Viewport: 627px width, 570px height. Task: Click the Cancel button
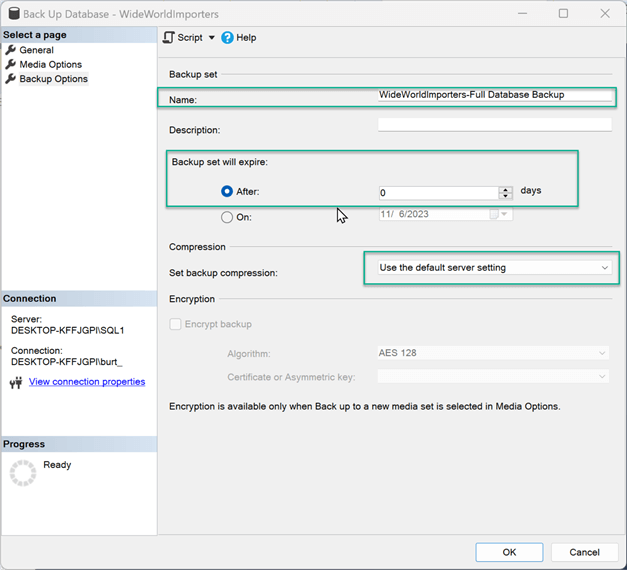pos(584,552)
